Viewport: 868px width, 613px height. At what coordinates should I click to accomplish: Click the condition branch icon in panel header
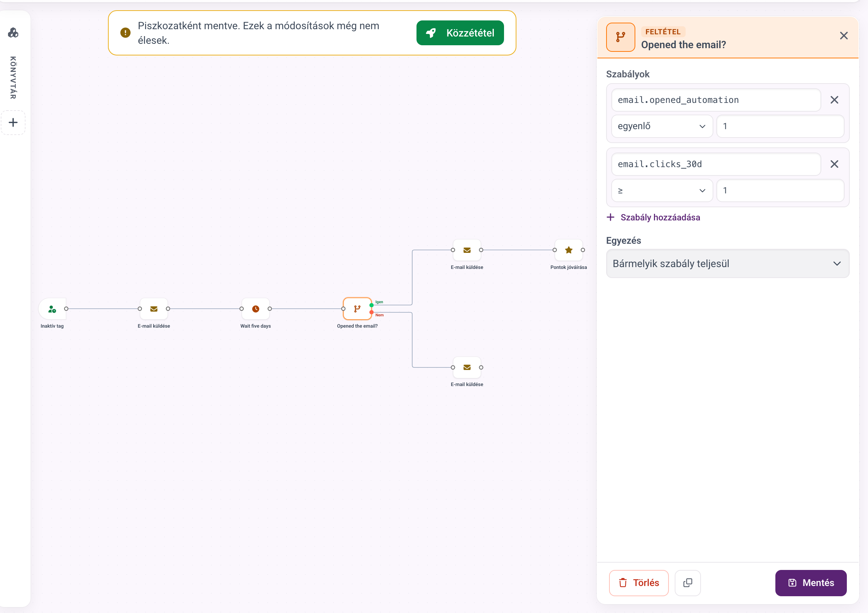tap(620, 37)
